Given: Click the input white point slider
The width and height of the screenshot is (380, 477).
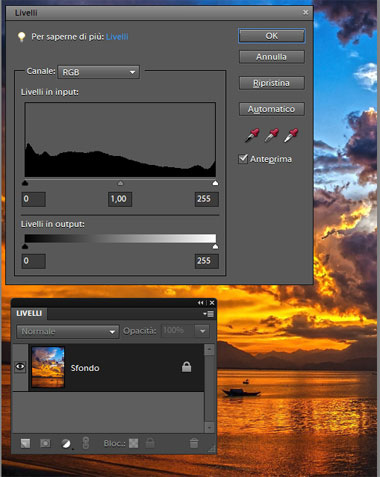Looking at the screenshot, I should coord(215,183).
